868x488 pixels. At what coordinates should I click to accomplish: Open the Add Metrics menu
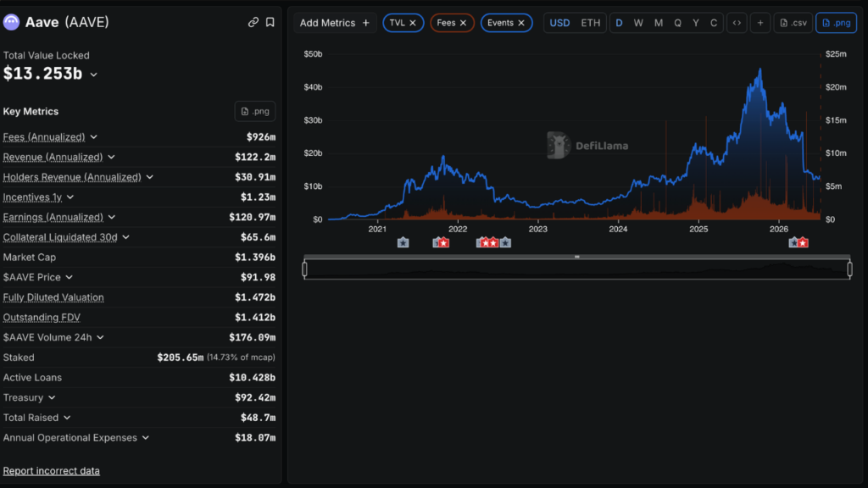(334, 23)
